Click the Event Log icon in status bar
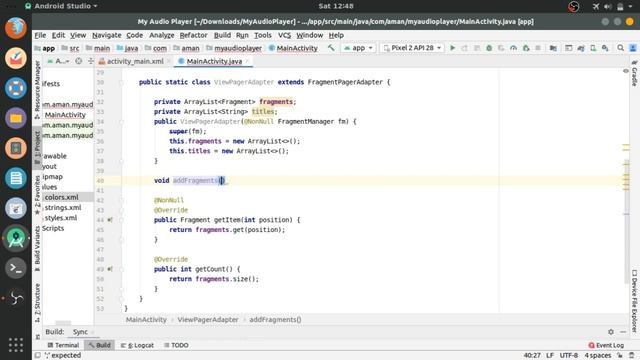 [591, 345]
